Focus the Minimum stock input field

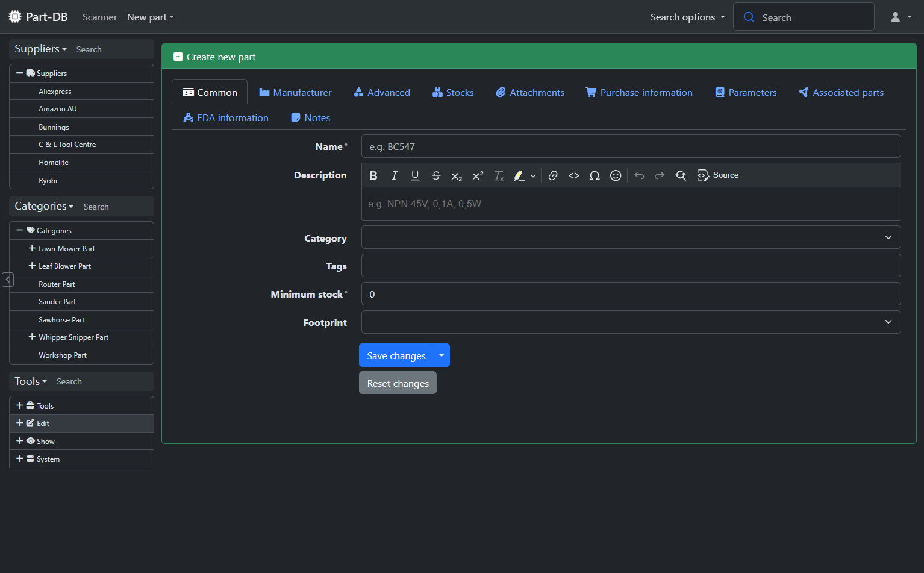point(631,294)
